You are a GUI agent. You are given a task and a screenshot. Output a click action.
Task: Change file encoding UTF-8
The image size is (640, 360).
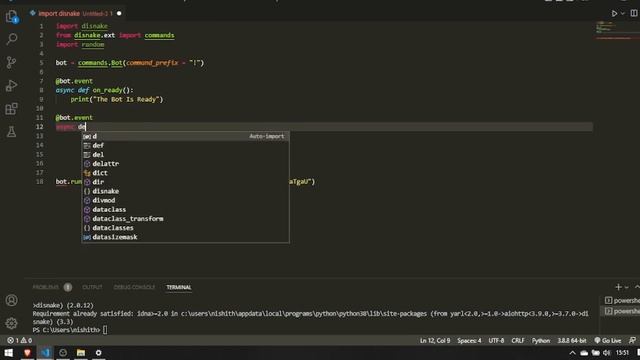496,340
